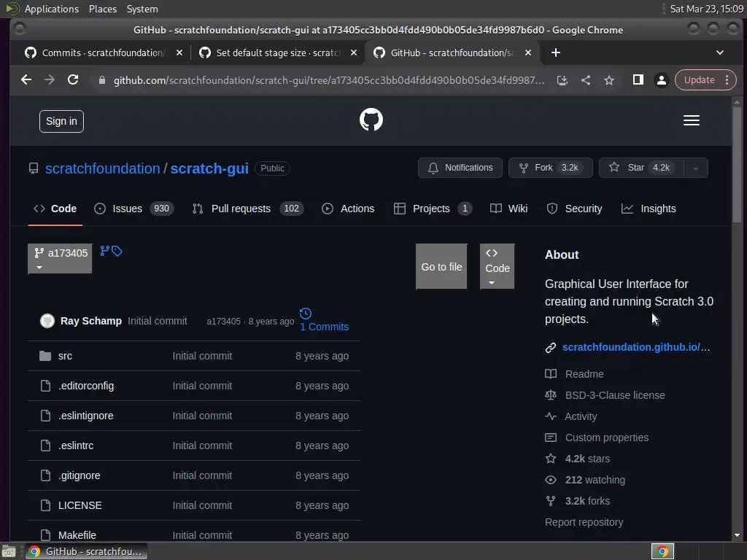Open the scratchfoundation.github.io website link
The image size is (747, 560).
636,348
